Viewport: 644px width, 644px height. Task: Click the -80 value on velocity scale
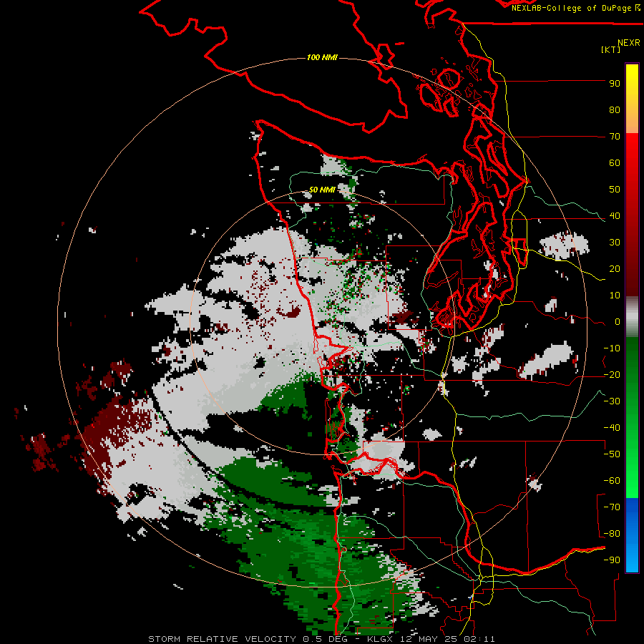point(612,534)
